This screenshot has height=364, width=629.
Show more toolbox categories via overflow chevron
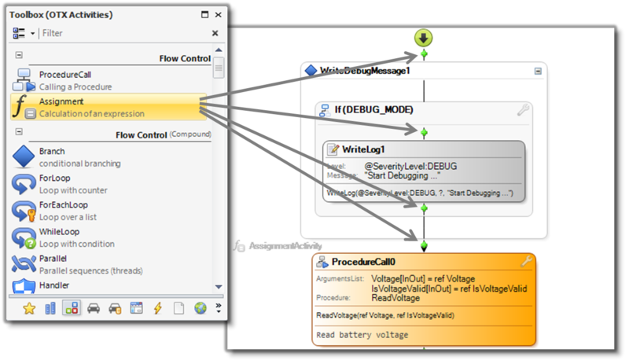tap(218, 308)
